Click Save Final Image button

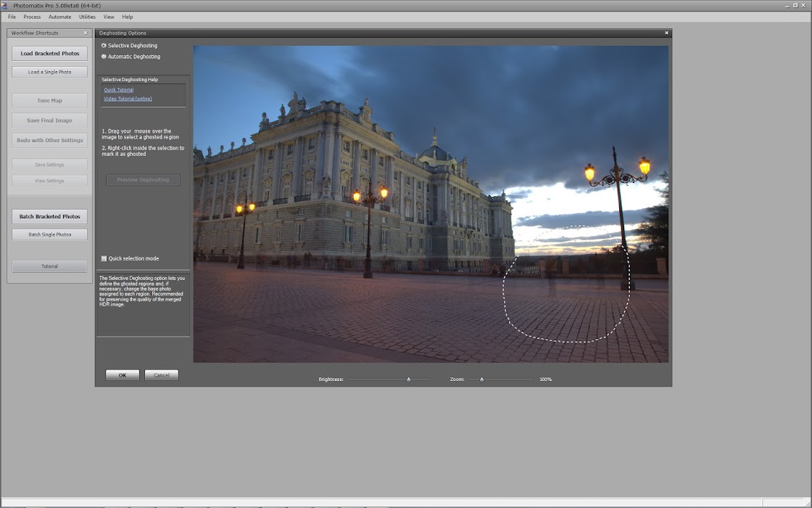[50, 120]
